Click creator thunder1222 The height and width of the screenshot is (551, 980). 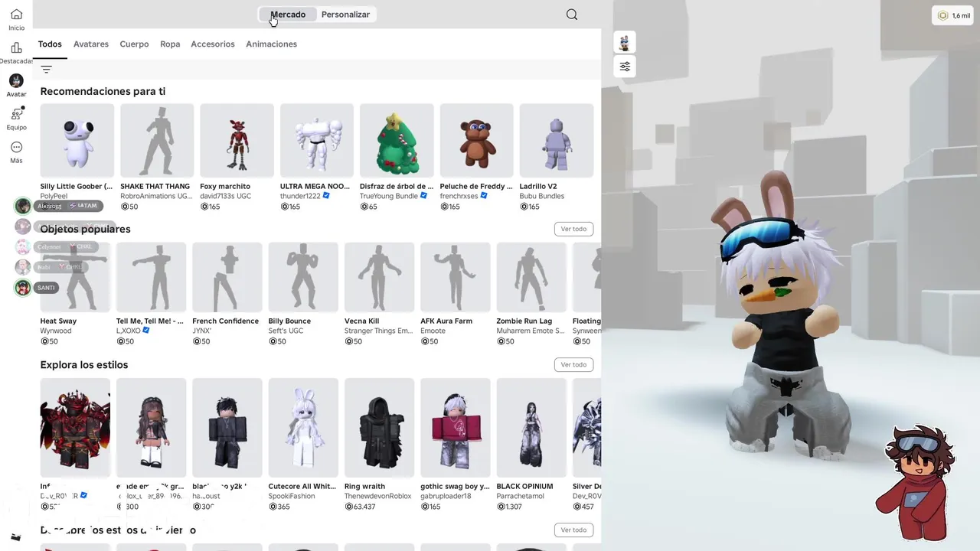coord(300,197)
